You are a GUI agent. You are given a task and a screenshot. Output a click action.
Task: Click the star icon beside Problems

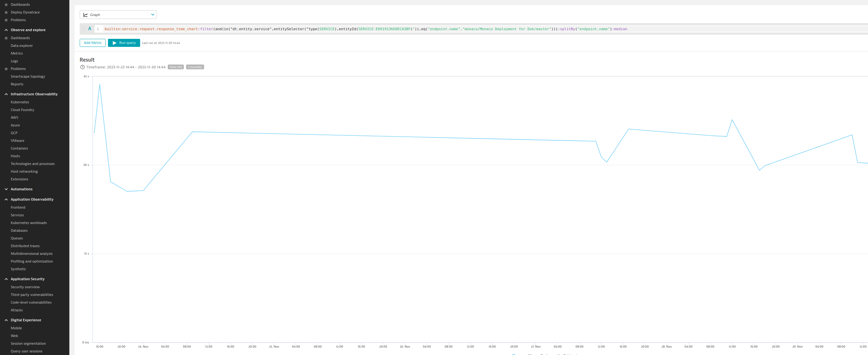(6, 20)
